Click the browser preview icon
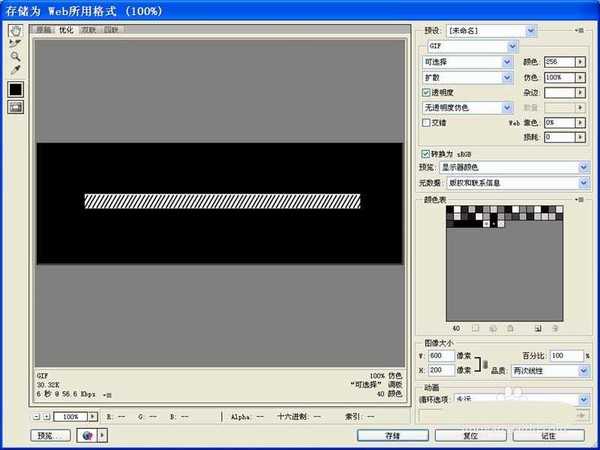The height and width of the screenshot is (450, 600). 90,436
